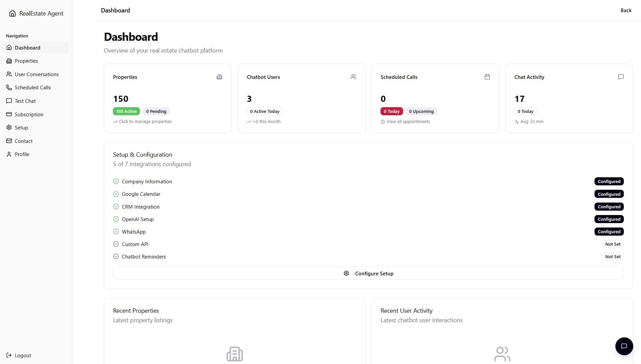Open Properties in the navigation
Image resolution: width=641 pixels, height=364 pixels.
36,61
